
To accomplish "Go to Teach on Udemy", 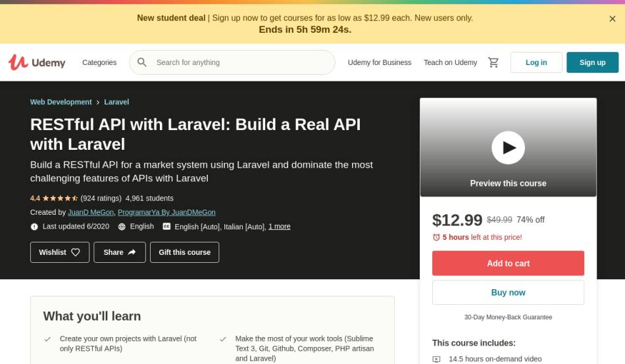I will tap(451, 62).
